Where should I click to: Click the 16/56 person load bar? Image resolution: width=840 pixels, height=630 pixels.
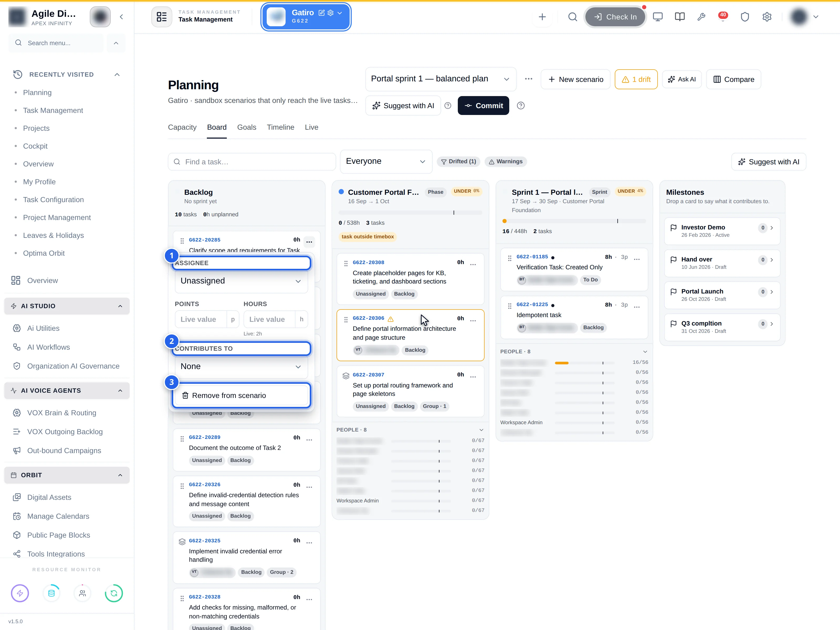pyautogui.click(x=585, y=363)
